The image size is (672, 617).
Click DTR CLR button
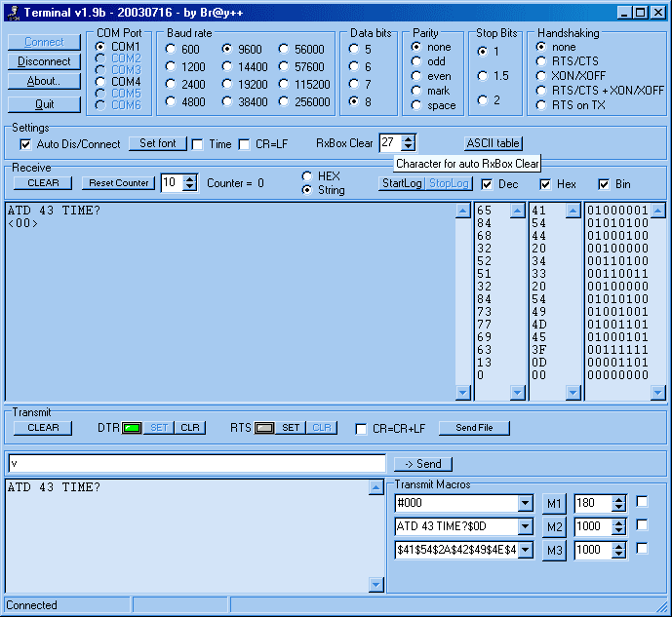190,428
